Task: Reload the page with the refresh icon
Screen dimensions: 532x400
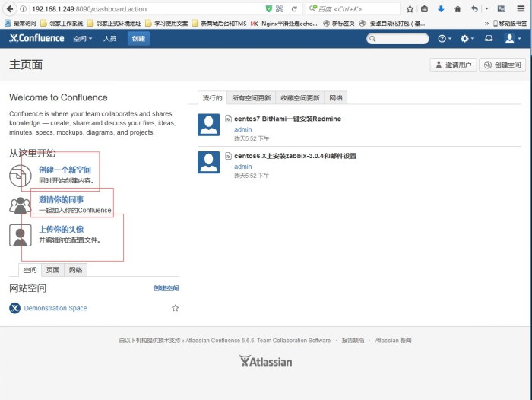Action: (x=294, y=9)
